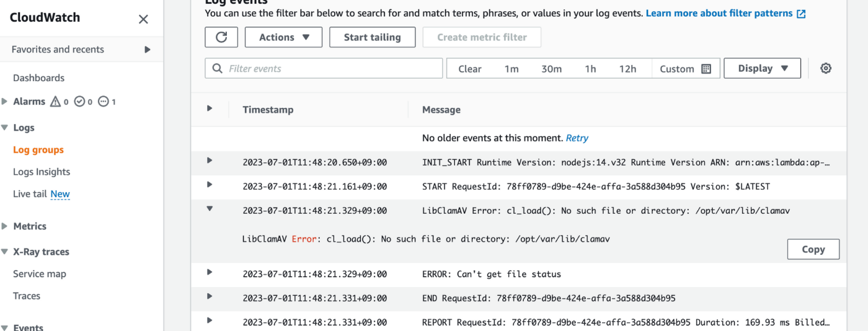Select the START RequestId message text
The image size is (868, 331).
click(596, 187)
